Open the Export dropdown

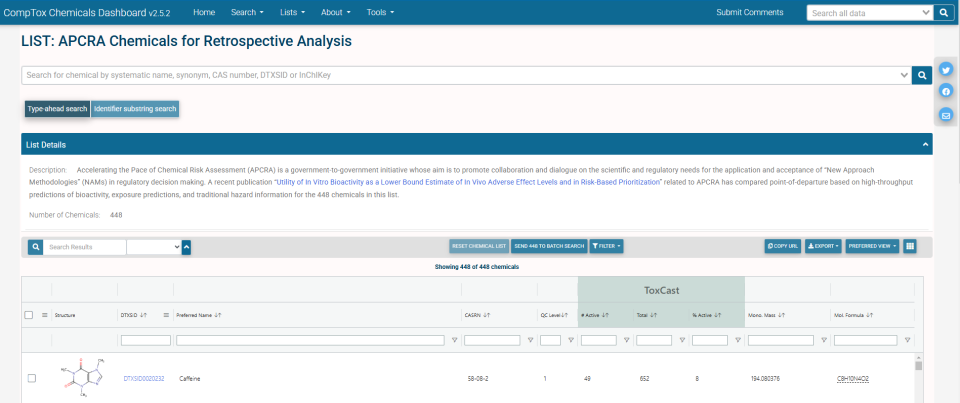click(x=822, y=246)
